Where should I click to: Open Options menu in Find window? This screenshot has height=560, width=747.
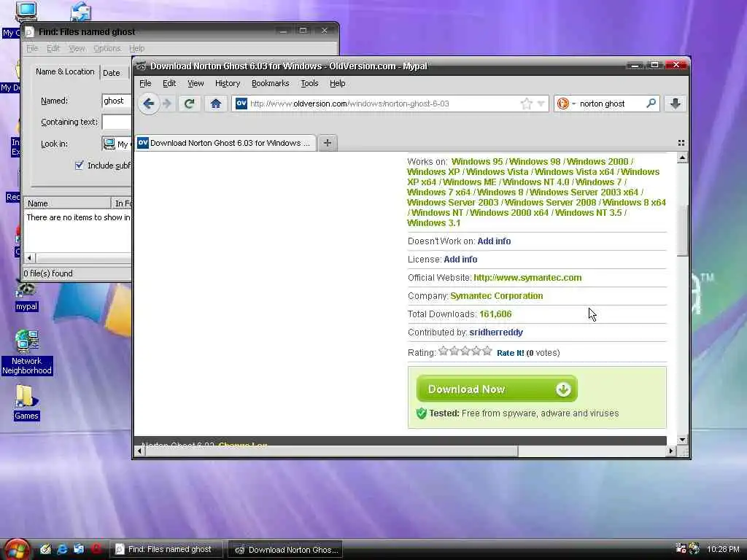pos(107,49)
